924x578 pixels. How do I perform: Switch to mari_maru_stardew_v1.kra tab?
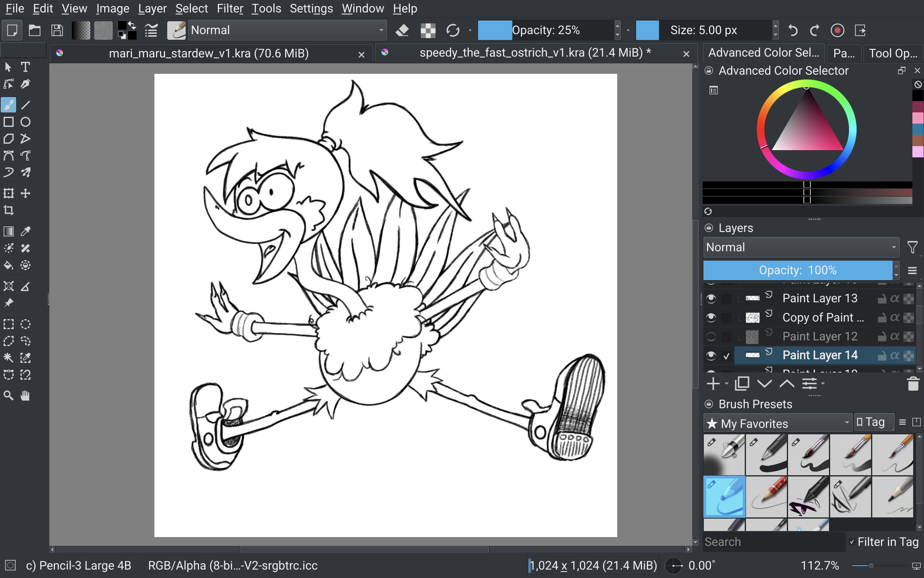point(209,53)
